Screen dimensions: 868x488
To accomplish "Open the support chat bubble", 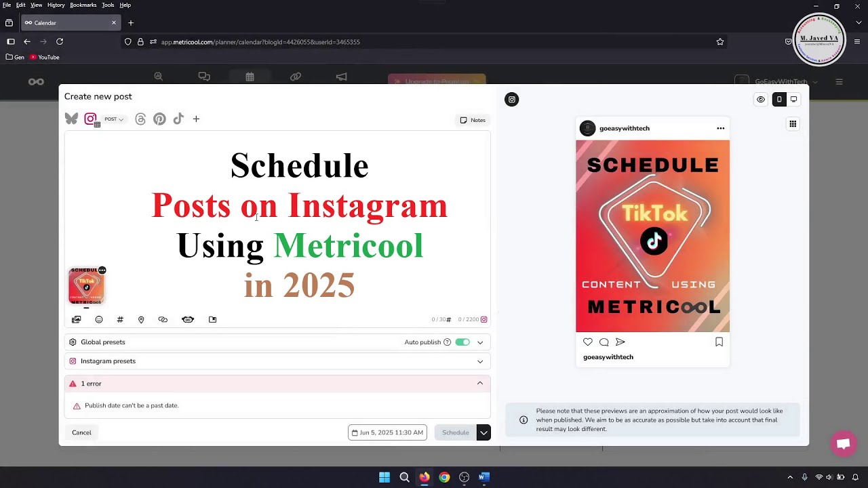I will 844,444.
